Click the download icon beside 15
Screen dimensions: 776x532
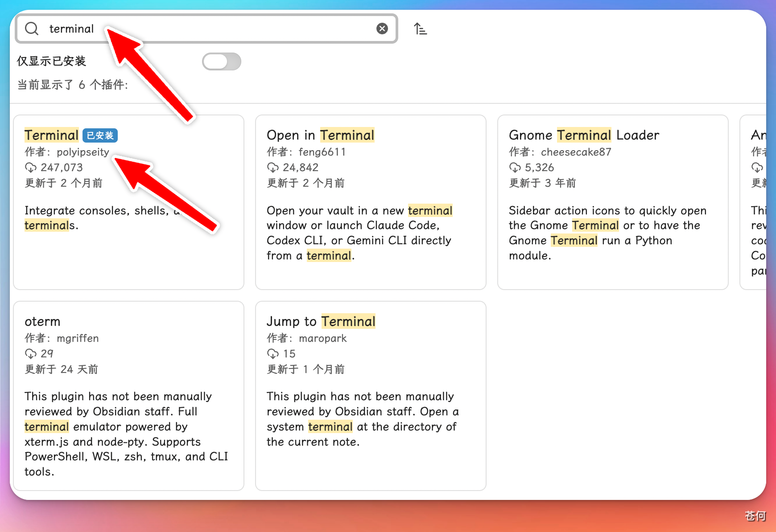[273, 354]
